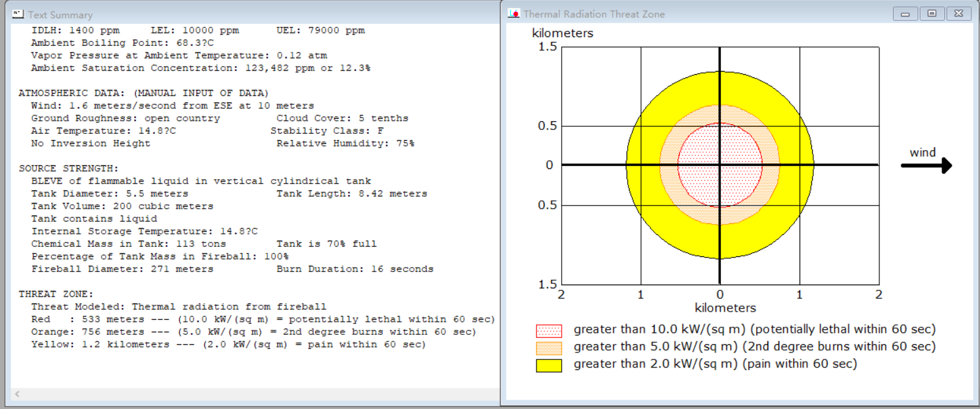The image size is (980, 409).
Task: Click the red 10.0 kW legend swatch
Action: point(548,330)
